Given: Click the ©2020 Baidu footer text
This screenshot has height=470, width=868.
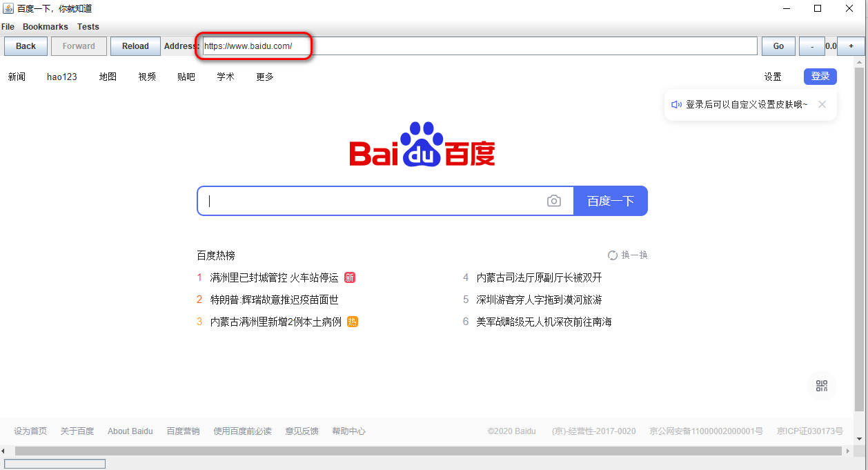Looking at the screenshot, I should pyautogui.click(x=512, y=431).
